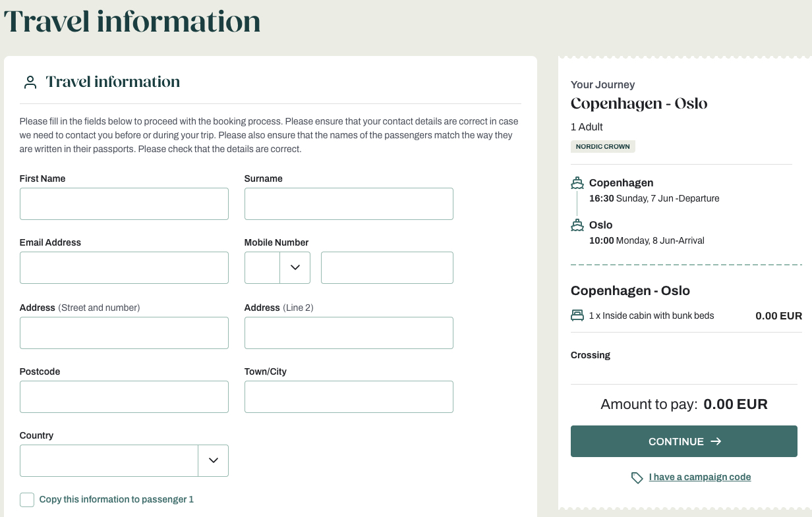Click the 16:30 Sunday, 7 Jun departure time

[x=654, y=198]
